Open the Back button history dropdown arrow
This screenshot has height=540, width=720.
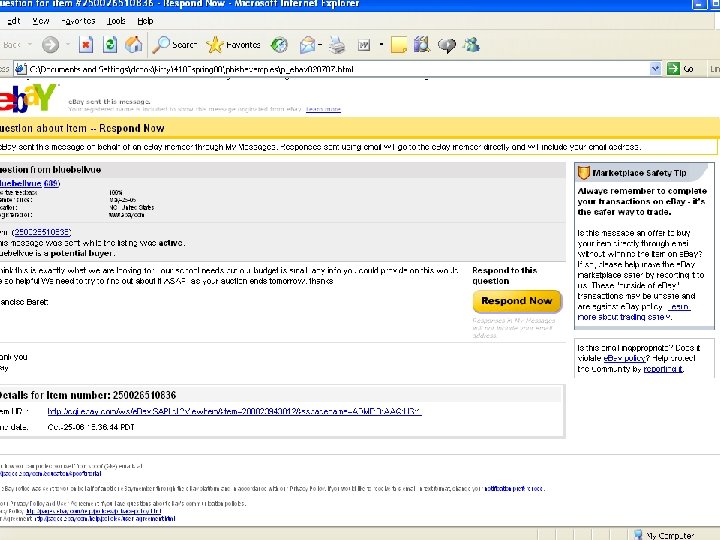pyautogui.click(x=30, y=45)
